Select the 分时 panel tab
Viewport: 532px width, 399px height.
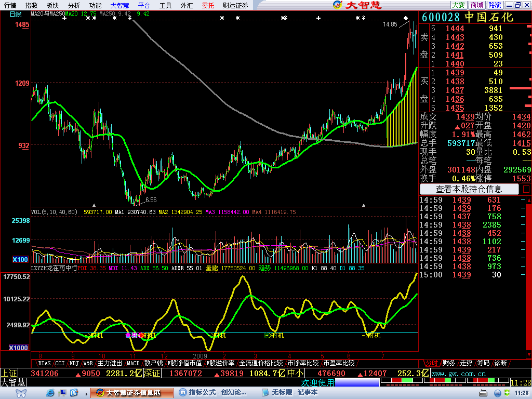431,363
